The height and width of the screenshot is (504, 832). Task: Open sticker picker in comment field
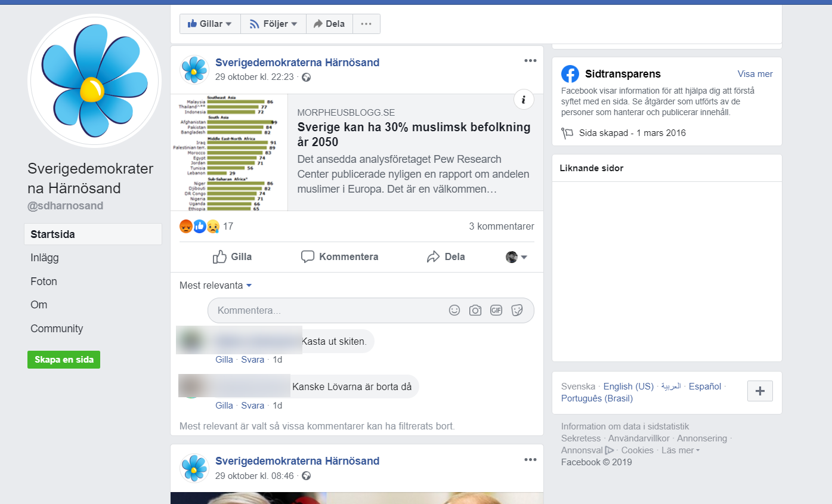click(517, 310)
